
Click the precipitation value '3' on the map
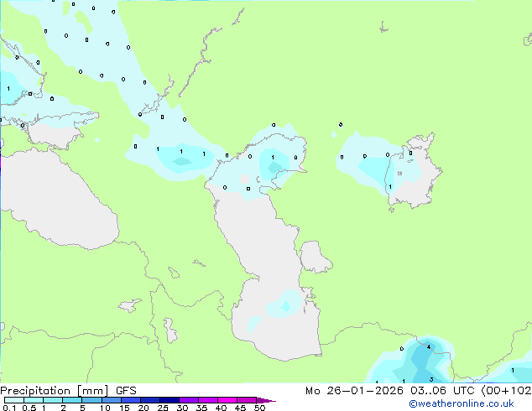(431, 379)
